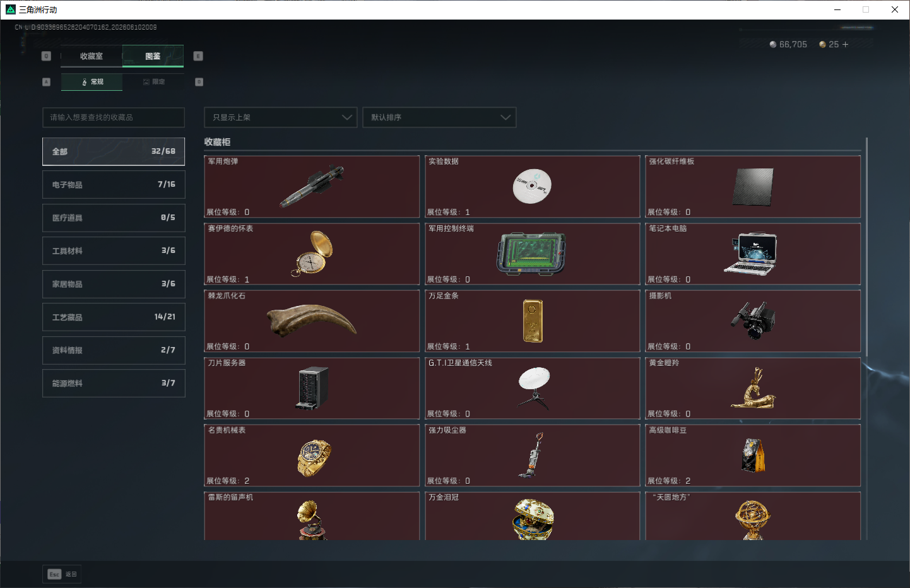Select the 摄影机 camera icon

pyautogui.click(x=753, y=320)
